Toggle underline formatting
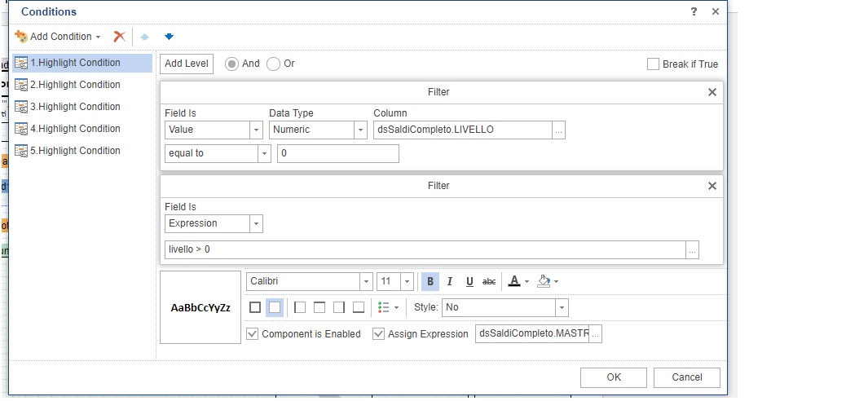 469,281
